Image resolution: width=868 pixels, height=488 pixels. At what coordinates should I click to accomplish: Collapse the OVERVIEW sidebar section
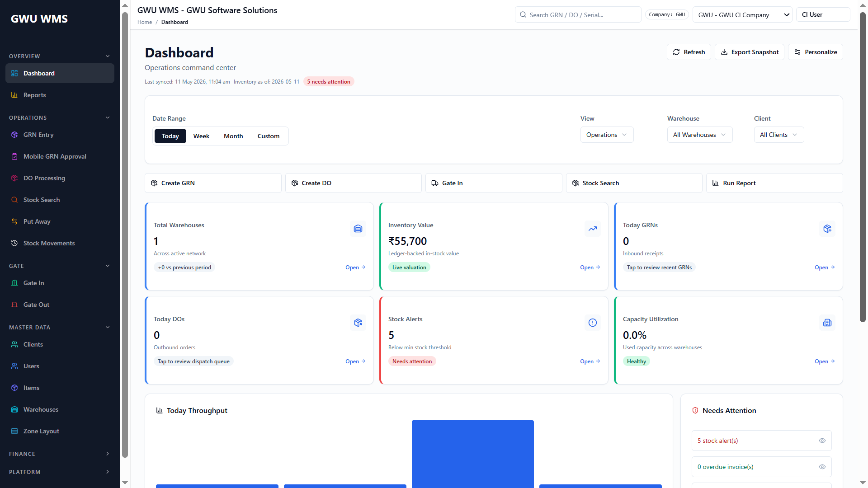[60, 56]
